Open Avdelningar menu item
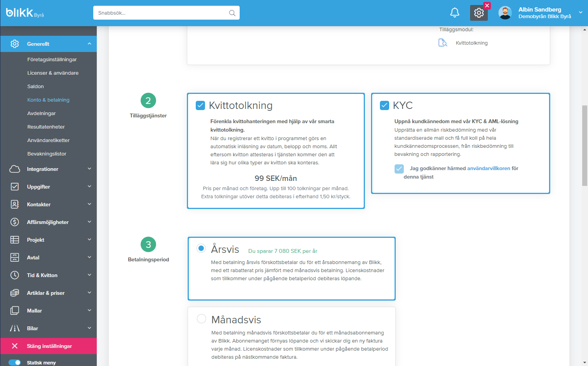 click(x=42, y=114)
